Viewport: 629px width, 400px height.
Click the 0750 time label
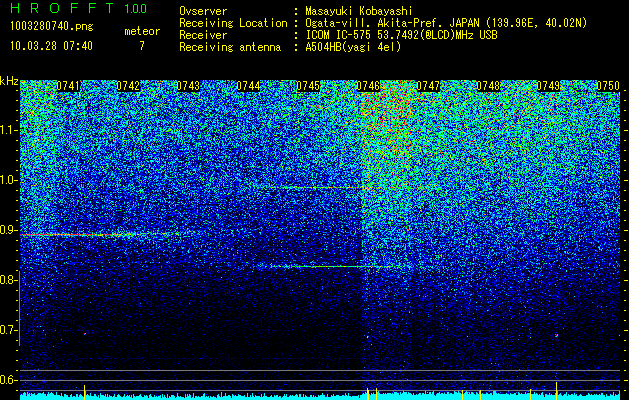tap(608, 86)
